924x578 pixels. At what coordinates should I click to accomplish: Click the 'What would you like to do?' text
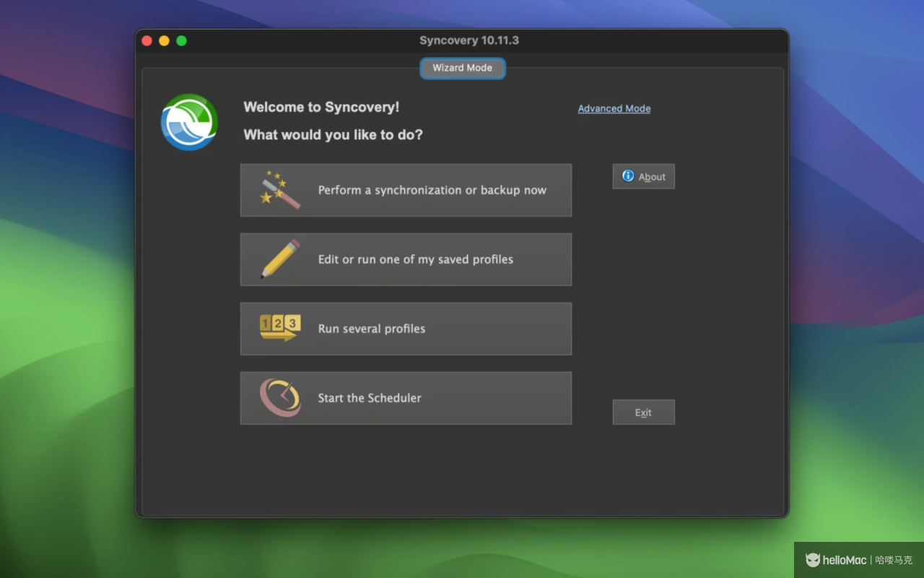(334, 134)
